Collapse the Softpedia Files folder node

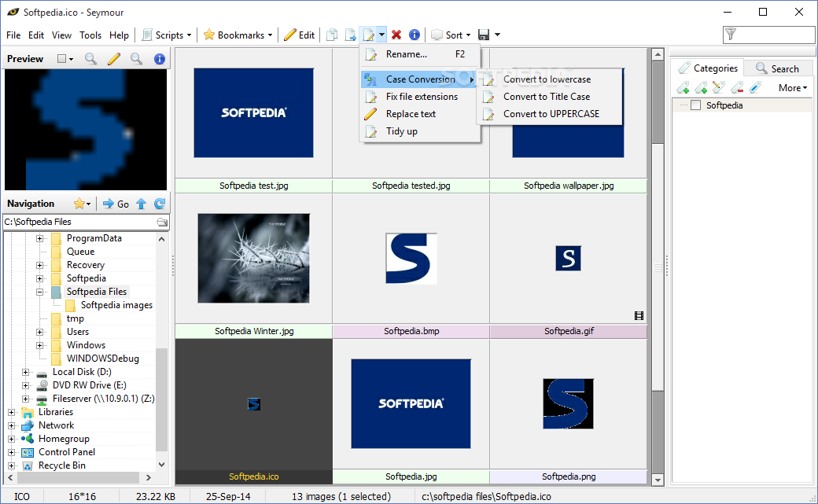39,292
